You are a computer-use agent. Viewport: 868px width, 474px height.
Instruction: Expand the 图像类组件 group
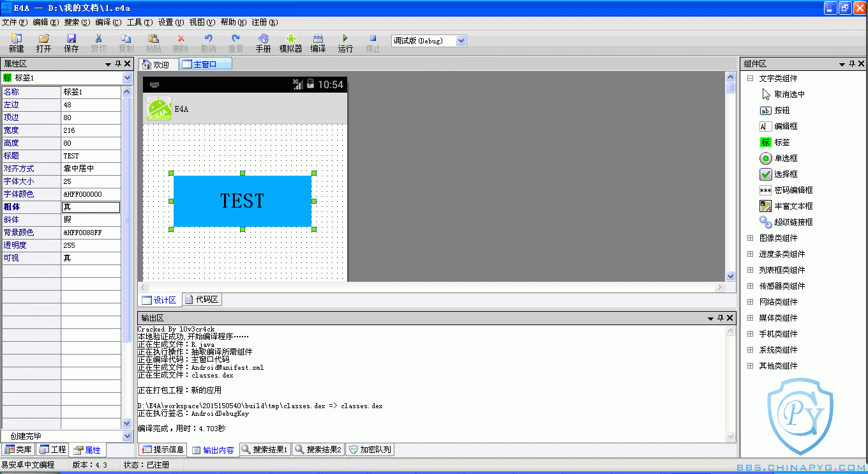[750, 238]
